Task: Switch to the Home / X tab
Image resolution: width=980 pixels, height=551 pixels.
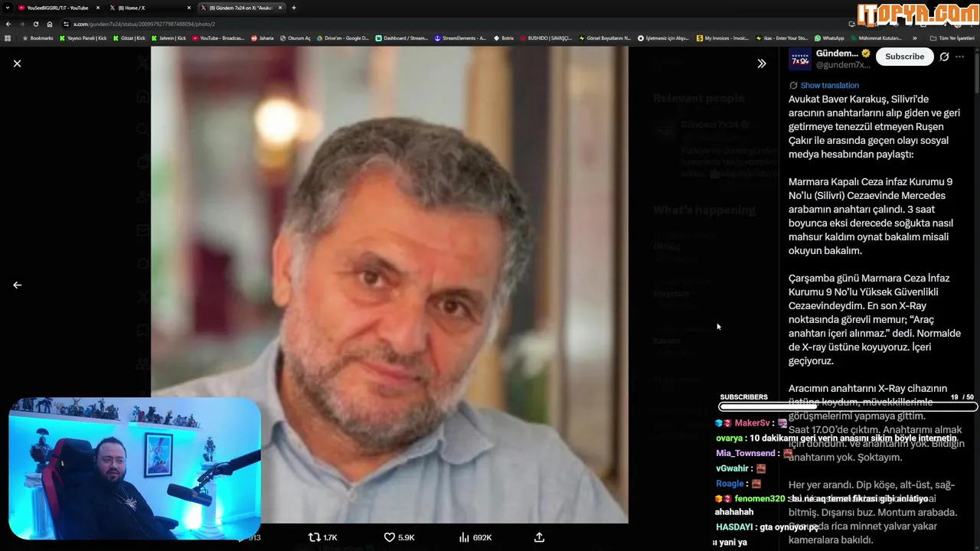Action: tap(149, 8)
